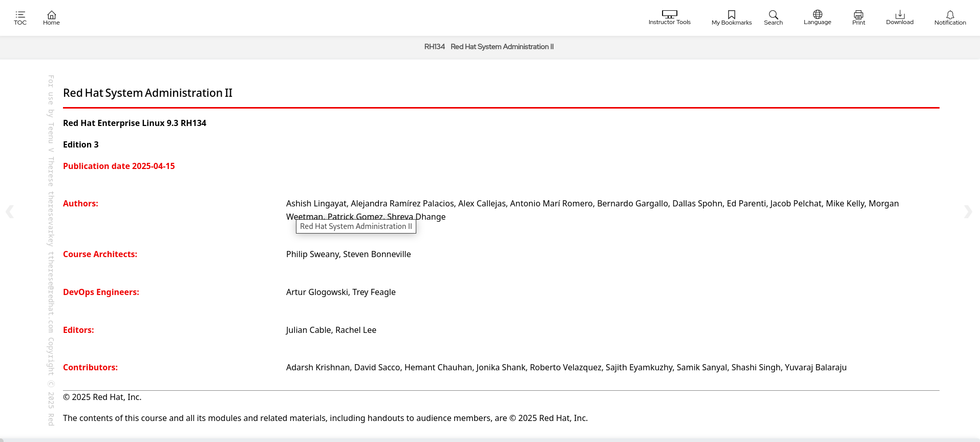Click the Contributors: label
The height and width of the screenshot is (442, 980).
[90, 367]
